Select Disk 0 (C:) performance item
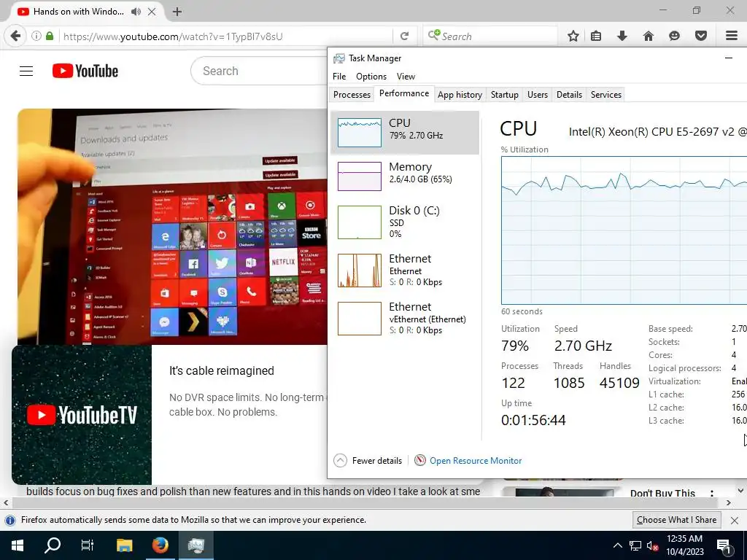 (x=404, y=222)
